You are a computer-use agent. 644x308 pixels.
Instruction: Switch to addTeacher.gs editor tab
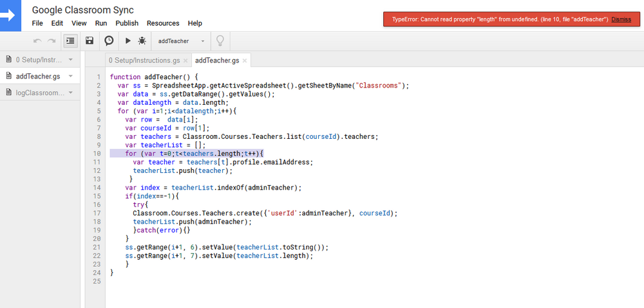[x=217, y=60]
